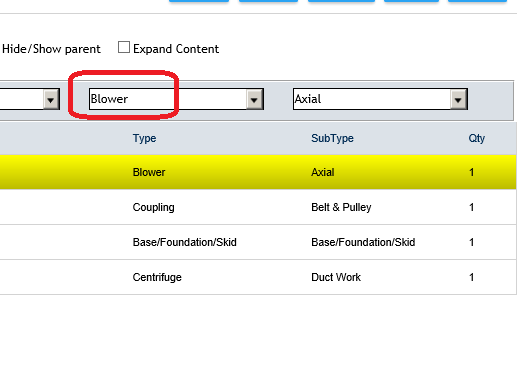The width and height of the screenshot is (521, 366).
Task: Click quantity 1 in Blower row
Action: click(x=471, y=172)
